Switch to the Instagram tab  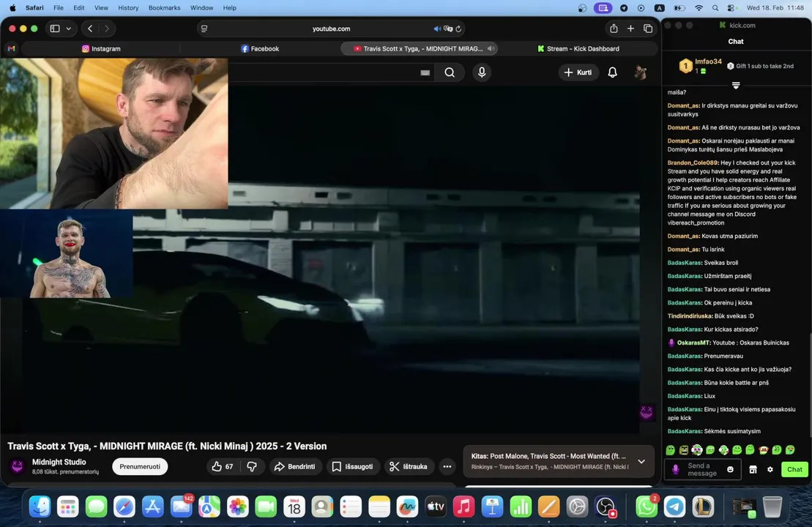point(101,48)
